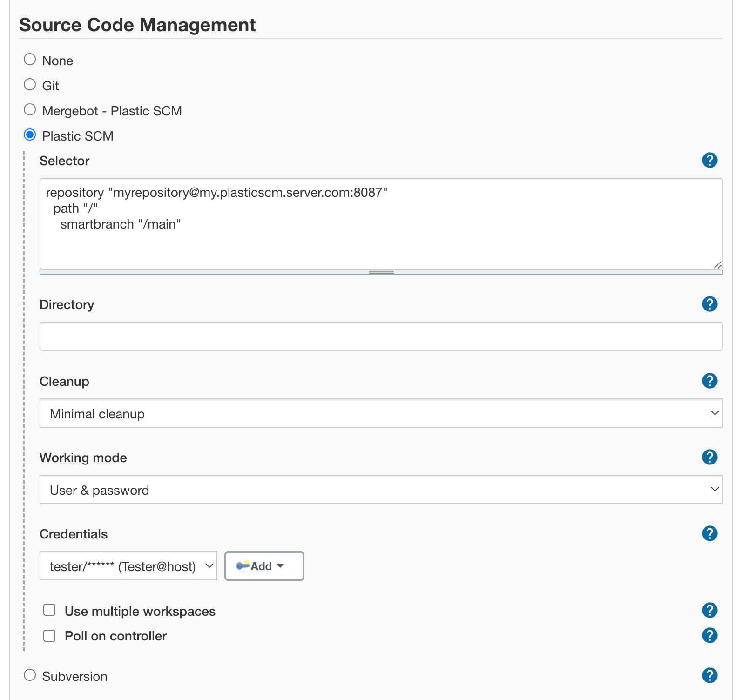Select the Subversion radio button
This screenshot has width=742, height=700.
tap(30, 675)
